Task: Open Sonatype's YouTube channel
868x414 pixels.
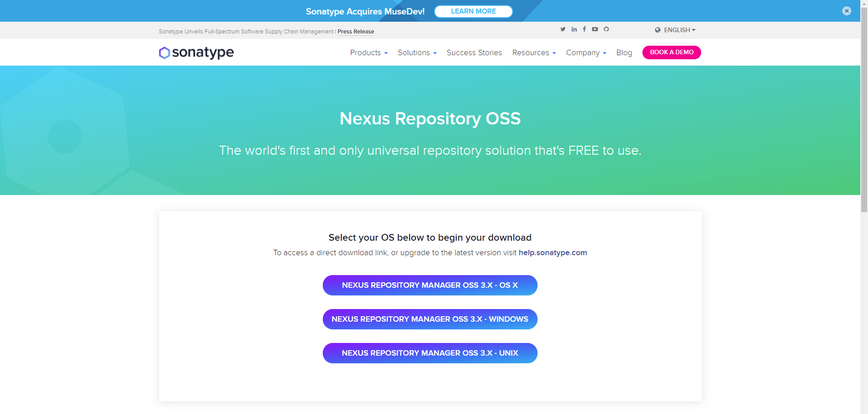Action: (594, 29)
